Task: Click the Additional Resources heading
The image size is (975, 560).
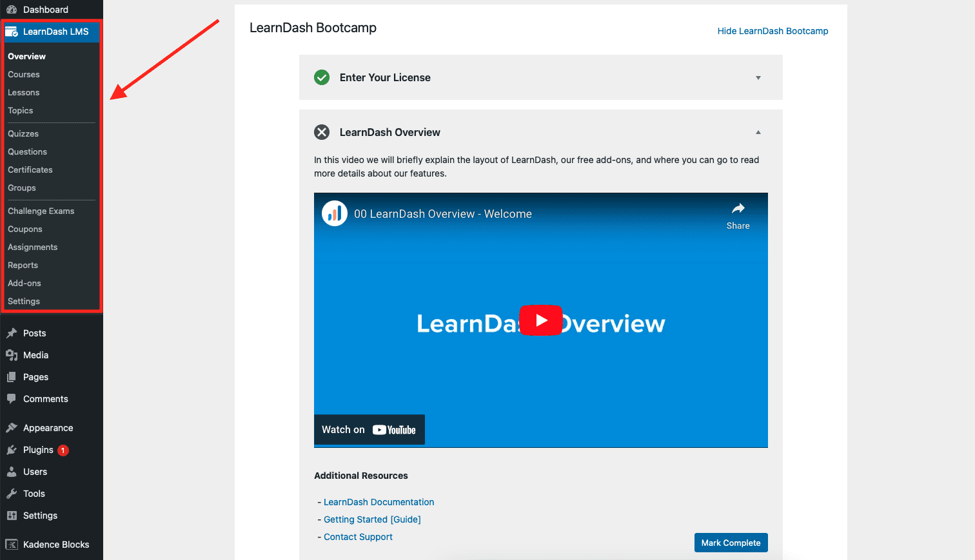Action: tap(361, 476)
